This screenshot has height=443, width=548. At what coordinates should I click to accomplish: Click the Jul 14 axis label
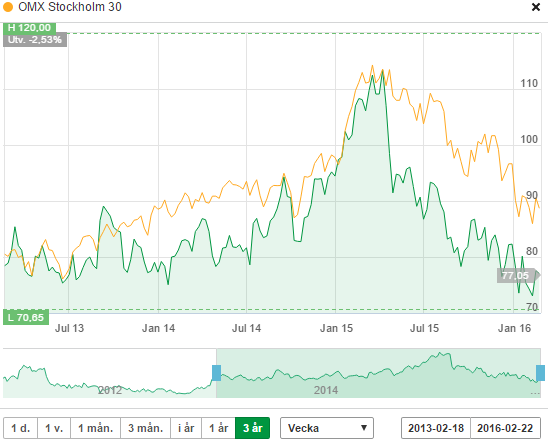(246, 328)
